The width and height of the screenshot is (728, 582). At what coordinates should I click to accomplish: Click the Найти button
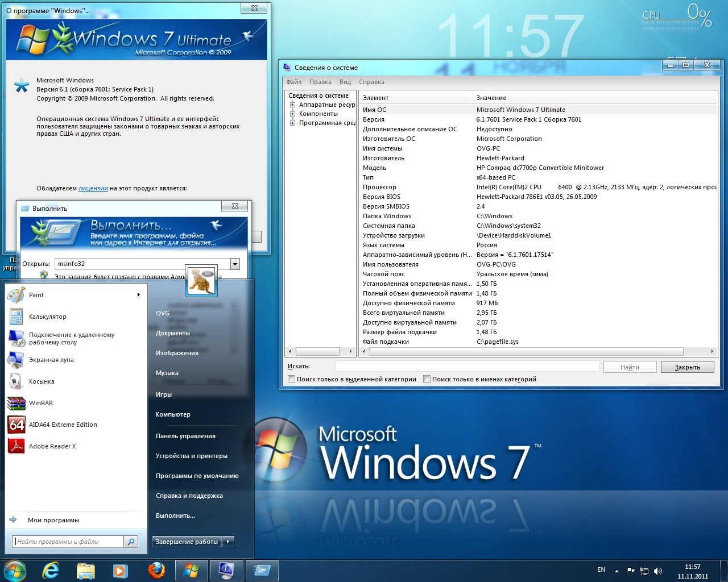coord(630,367)
